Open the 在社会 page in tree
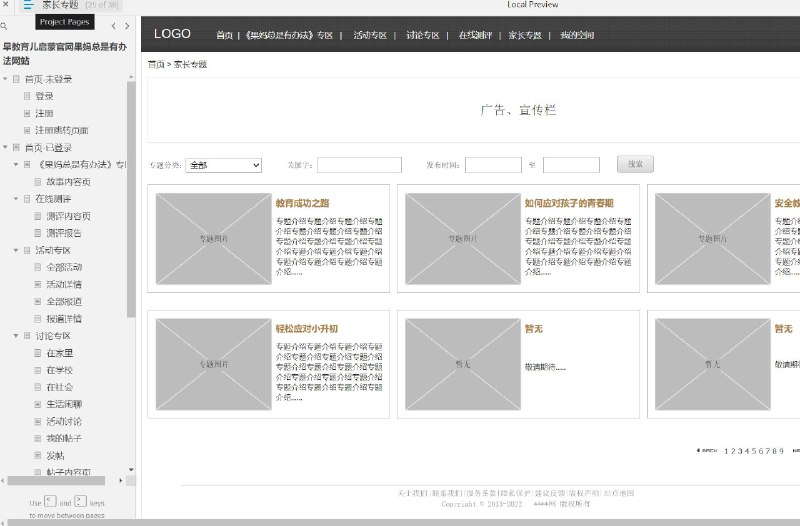The height and width of the screenshot is (526, 800). click(60, 387)
